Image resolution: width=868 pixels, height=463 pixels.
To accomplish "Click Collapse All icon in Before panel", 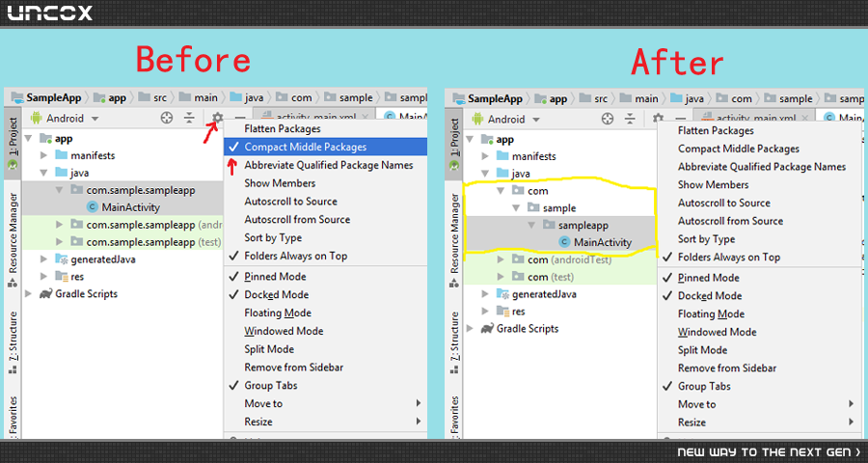I will click(x=189, y=118).
